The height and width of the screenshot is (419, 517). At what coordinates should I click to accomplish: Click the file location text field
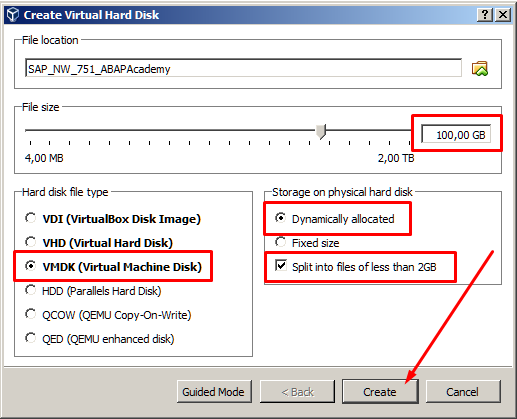243,68
